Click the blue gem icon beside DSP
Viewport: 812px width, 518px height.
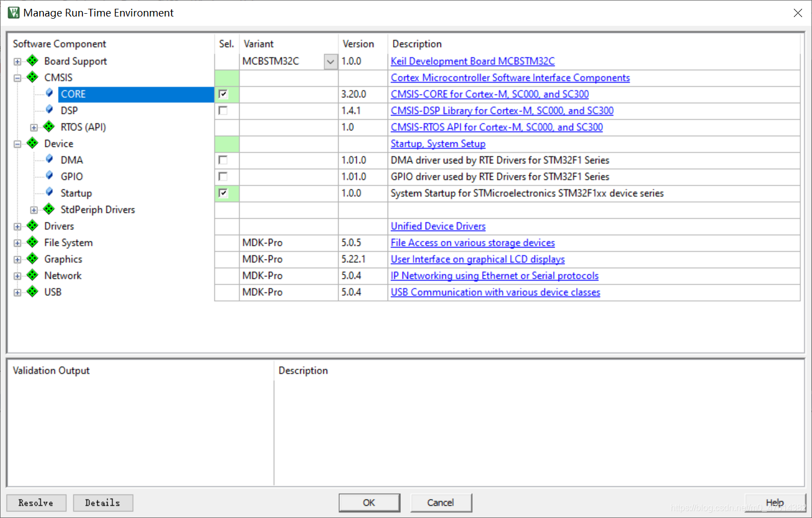[49, 109]
